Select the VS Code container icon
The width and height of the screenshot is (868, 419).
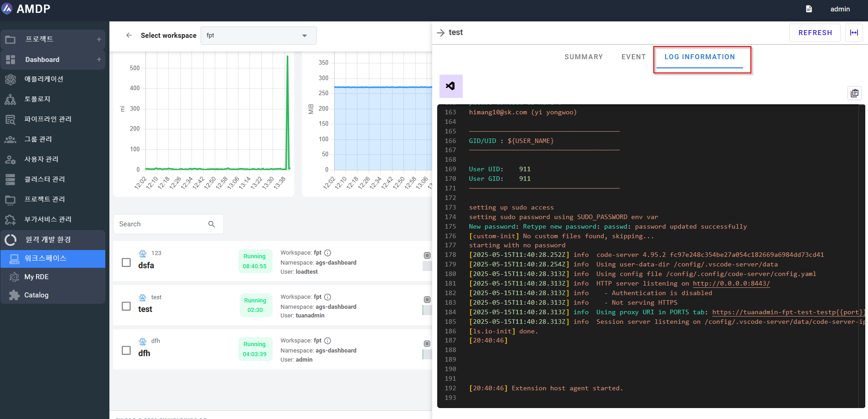pos(451,86)
